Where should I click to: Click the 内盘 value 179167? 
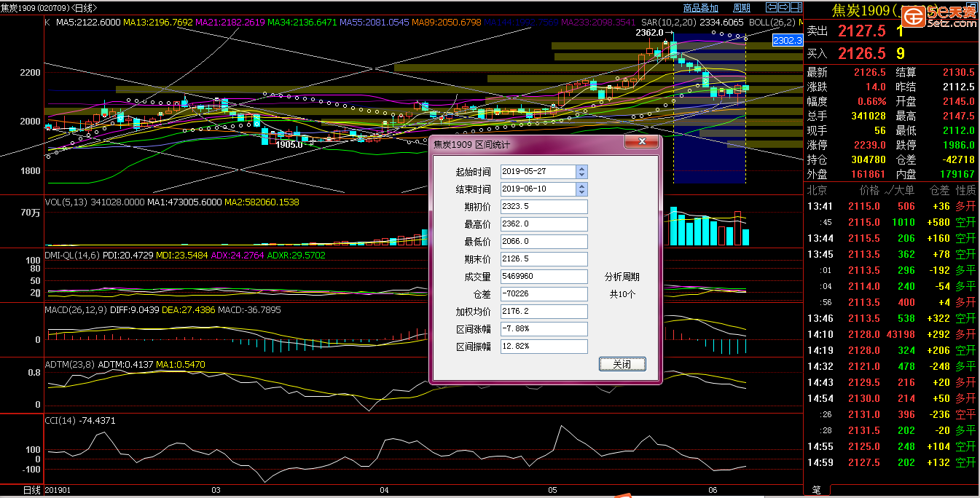point(956,174)
